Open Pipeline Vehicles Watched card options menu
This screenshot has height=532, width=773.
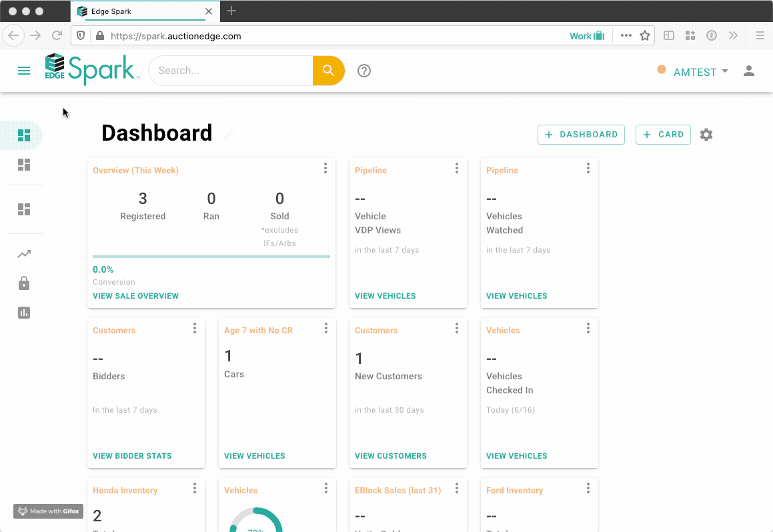point(588,169)
